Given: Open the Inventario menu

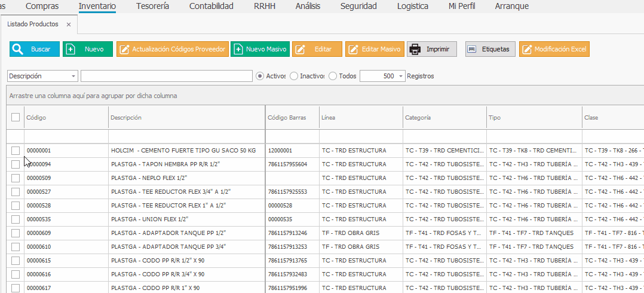Looking at the screenshot, I should (x=97, y=6).
